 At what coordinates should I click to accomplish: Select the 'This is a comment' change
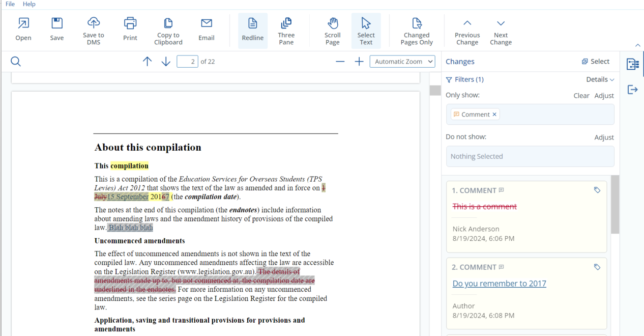point(485,207)
